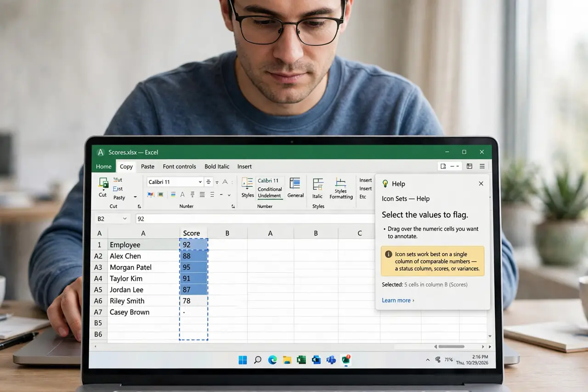Image resolution: width=588 pixels, height=392 pixels.
Task: Open the Excel taskbar icon with red badge
Action: [x=346, y=360]
